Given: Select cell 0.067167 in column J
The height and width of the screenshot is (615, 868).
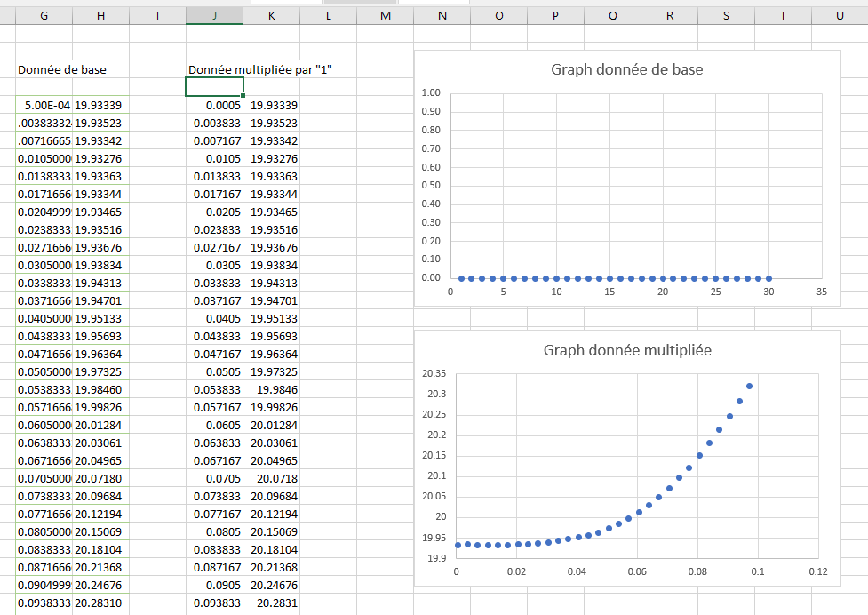Looking at the screenshot, I should (215, 460).
